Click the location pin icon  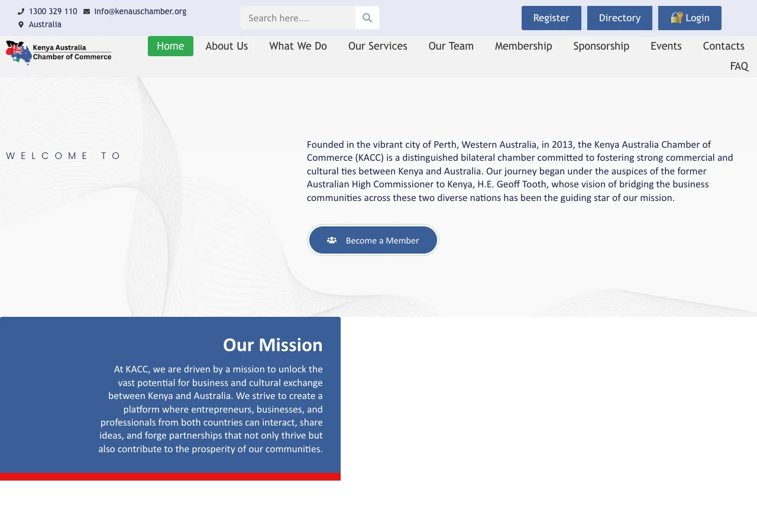pyautogui.click(x=21, y=24)
